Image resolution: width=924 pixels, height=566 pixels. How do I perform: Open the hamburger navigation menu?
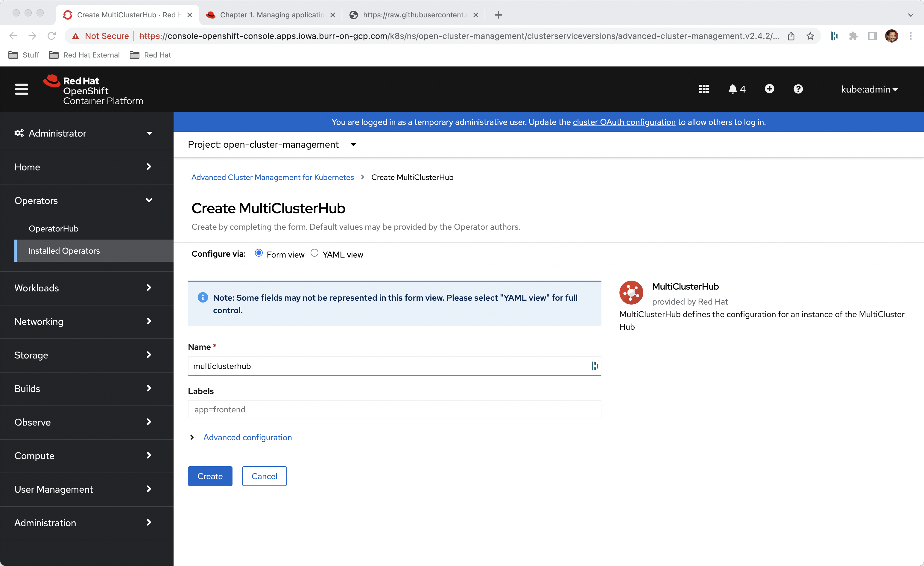tap(21, 89)
